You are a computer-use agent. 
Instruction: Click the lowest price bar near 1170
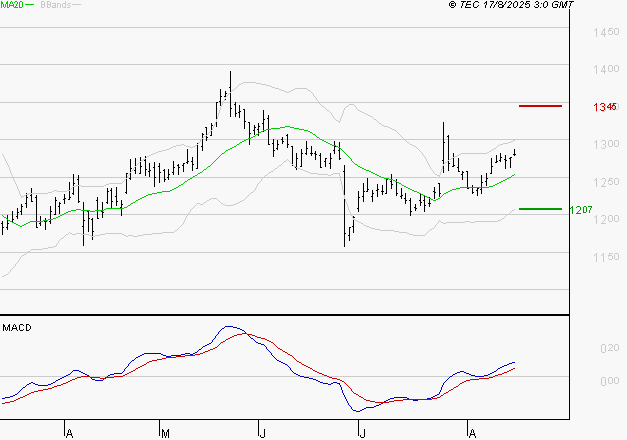pyautogui.click(x=346, y=236)
